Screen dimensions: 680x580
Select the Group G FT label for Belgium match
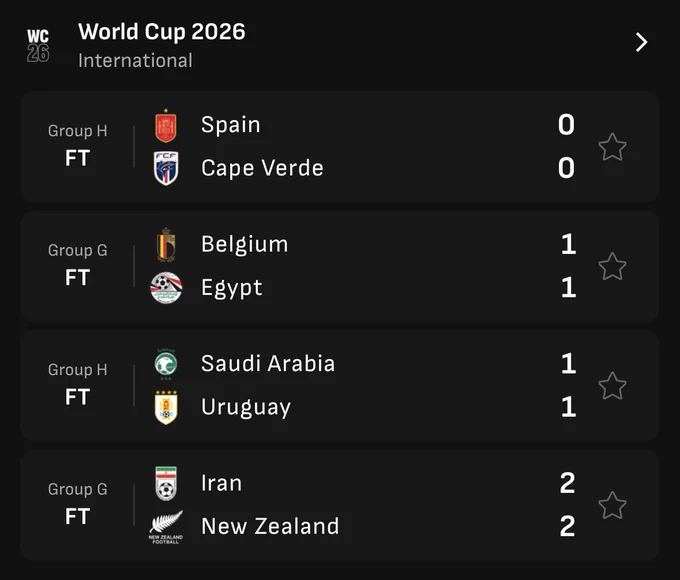click(78, 264)
